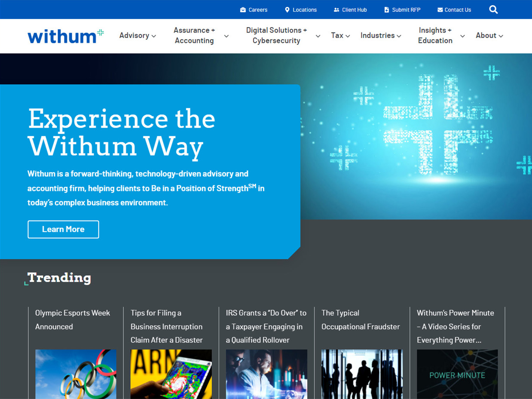Click the Locations pin icon
This screenshot has width=532, height=399.
coord(287,10)
